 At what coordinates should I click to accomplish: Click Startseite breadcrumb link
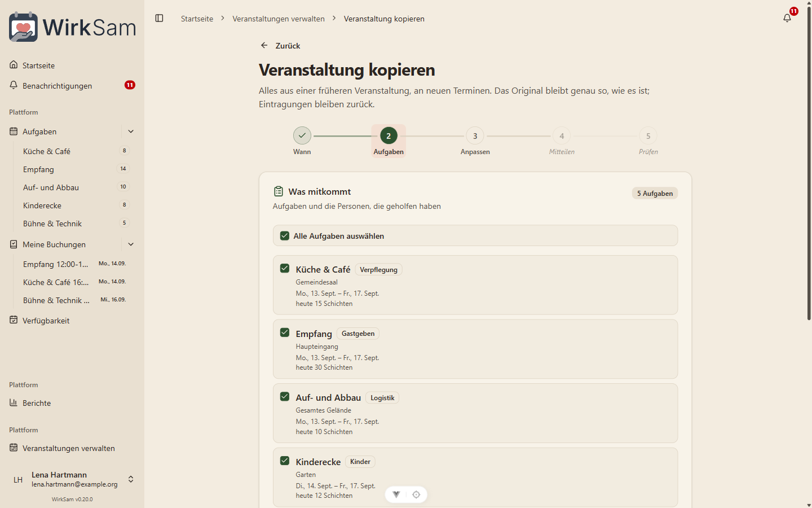click(197, 19)
